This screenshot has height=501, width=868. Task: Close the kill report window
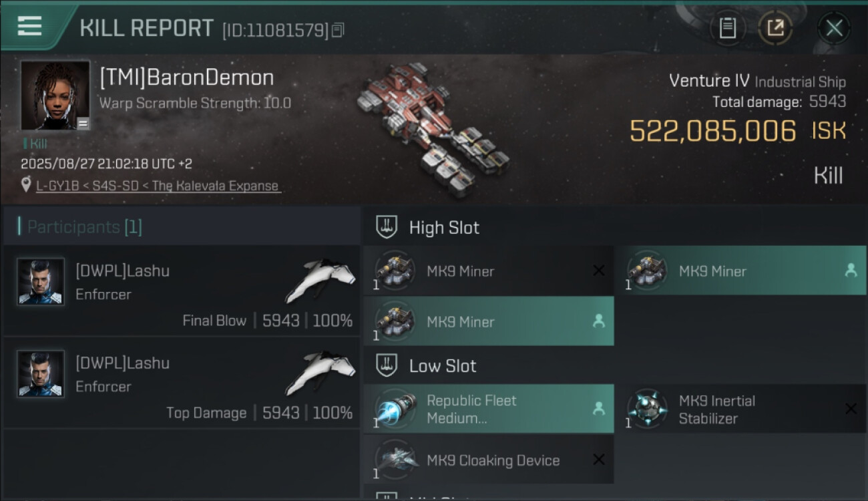[x=834, y=28]
